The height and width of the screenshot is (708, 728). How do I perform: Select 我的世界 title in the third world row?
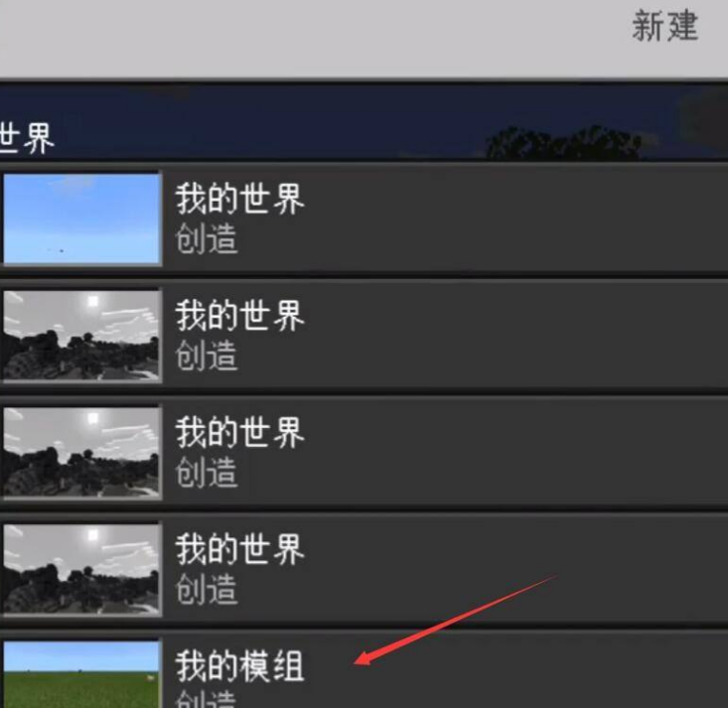pyautogui.click(x=239, y=432)
